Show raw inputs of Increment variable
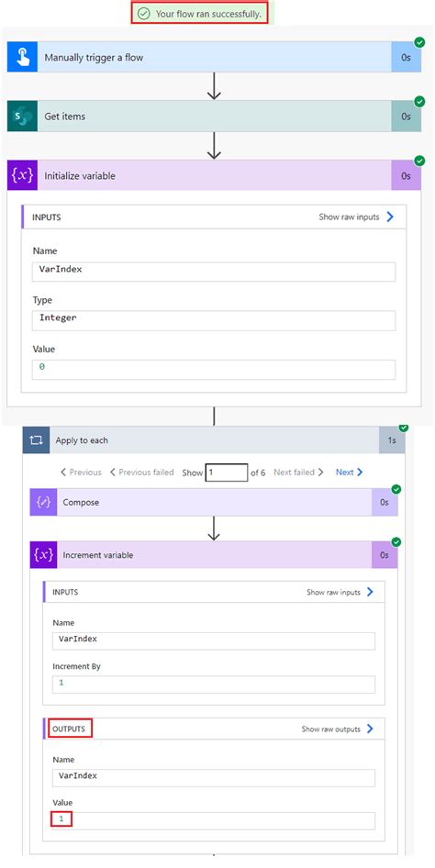This screenshot has width=435, height=868. coord(340,593)
